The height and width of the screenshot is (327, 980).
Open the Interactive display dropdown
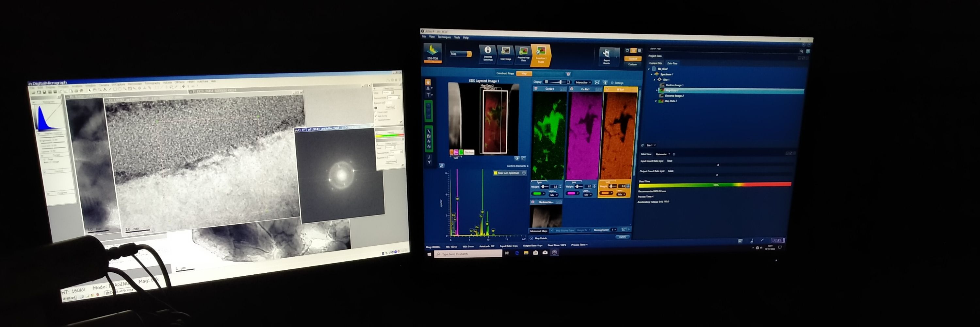(x=583, y=82)
